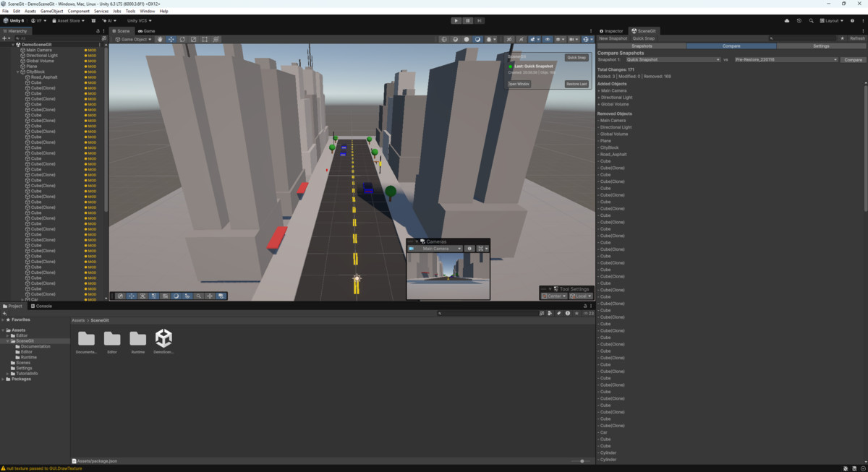Select the Rotate tool in scene toolbar
This screenshot has width=868, height=472.
click(182, 40)
